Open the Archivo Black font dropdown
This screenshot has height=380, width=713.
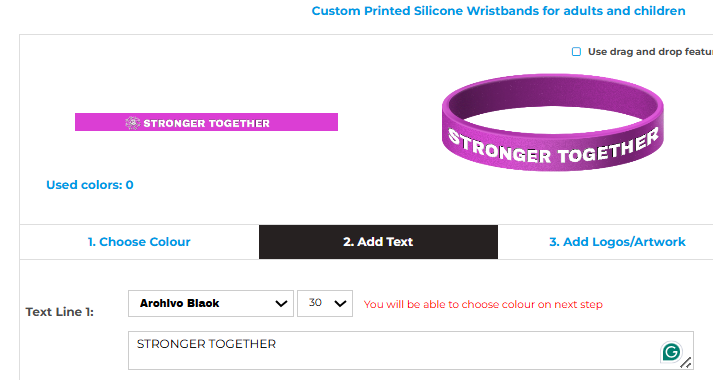211,304
